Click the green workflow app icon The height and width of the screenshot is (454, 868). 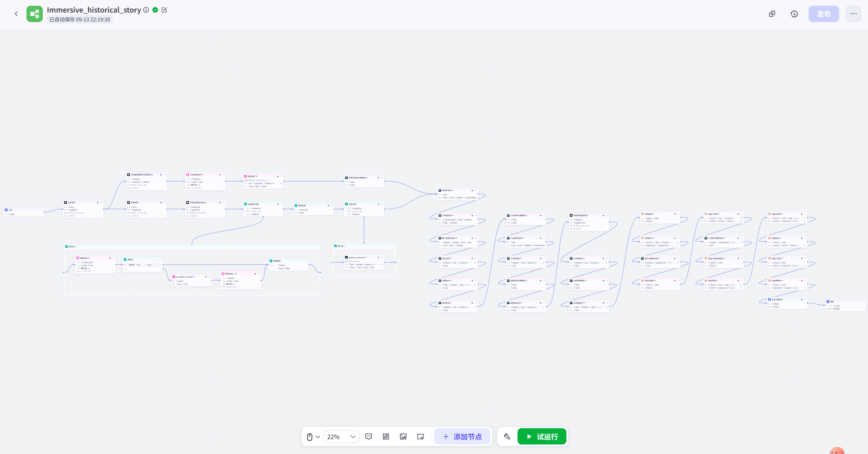[x=35, y=14]
